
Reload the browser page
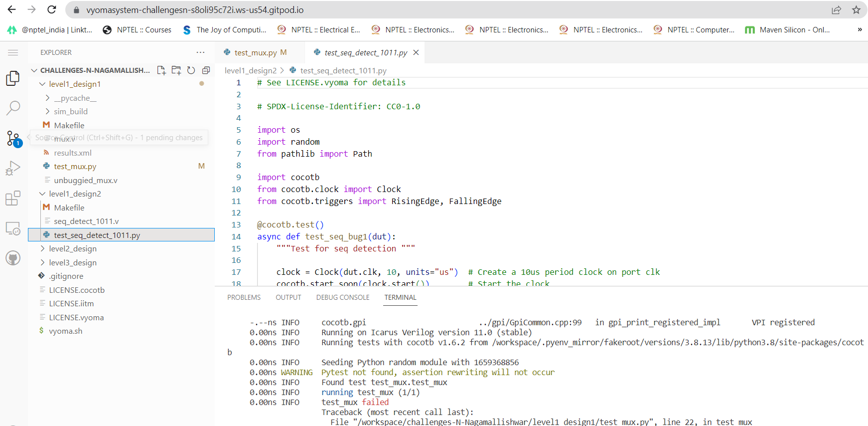52,9
